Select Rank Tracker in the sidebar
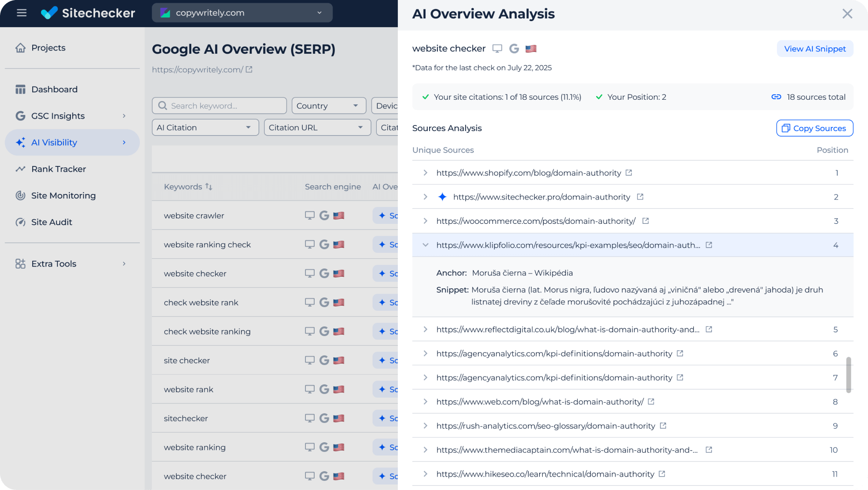Viewport: 868px width, 490px height. [x=58, y=169]
